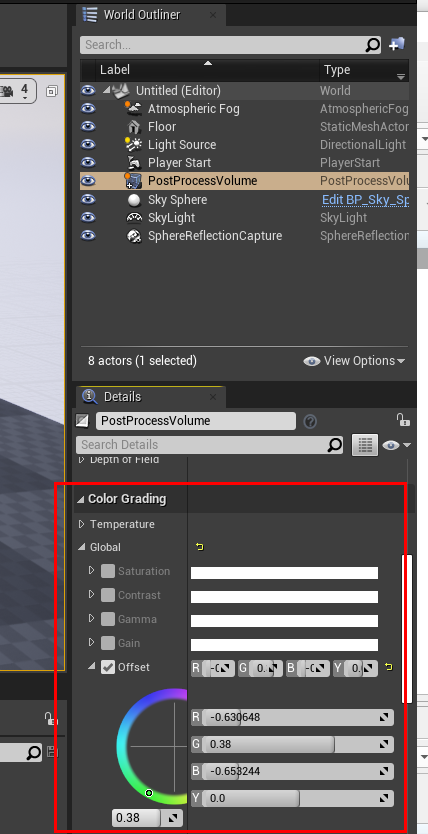Disable the Offset override checkbox
Image resolution: width=428 pixels, height=834 pixels.
pos(108,667)
